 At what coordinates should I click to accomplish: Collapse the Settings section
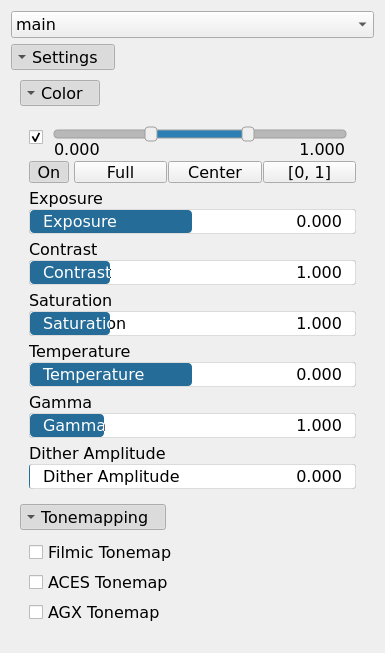(63, 57)
